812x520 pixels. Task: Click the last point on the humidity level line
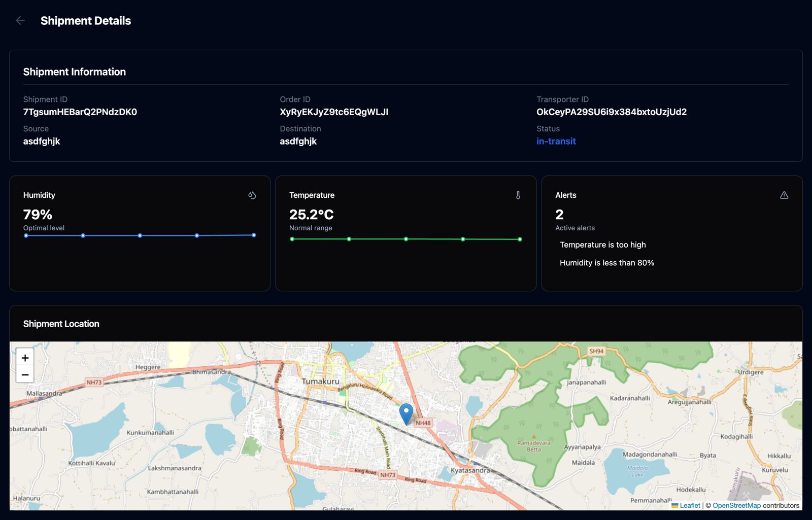(x=253, y=235)
